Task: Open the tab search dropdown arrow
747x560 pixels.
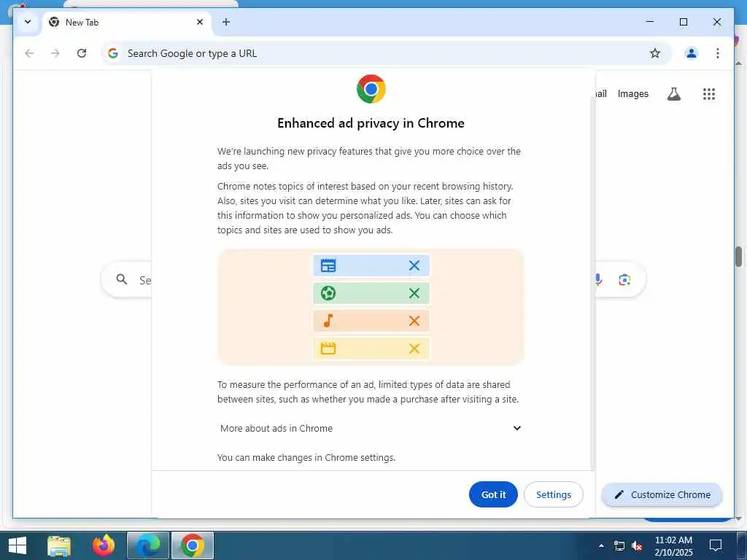Action: (28, 22)
